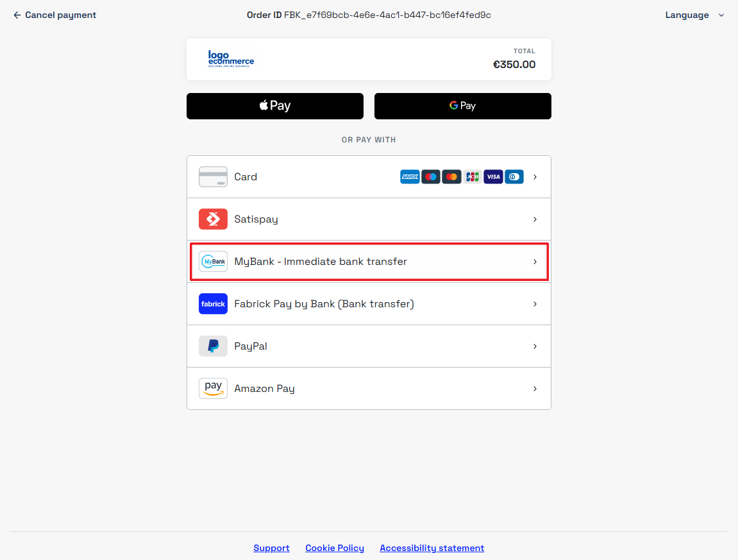This screenshot has width=738, height=560.
Task: Open the Support link
Action: tap(272, 548)
